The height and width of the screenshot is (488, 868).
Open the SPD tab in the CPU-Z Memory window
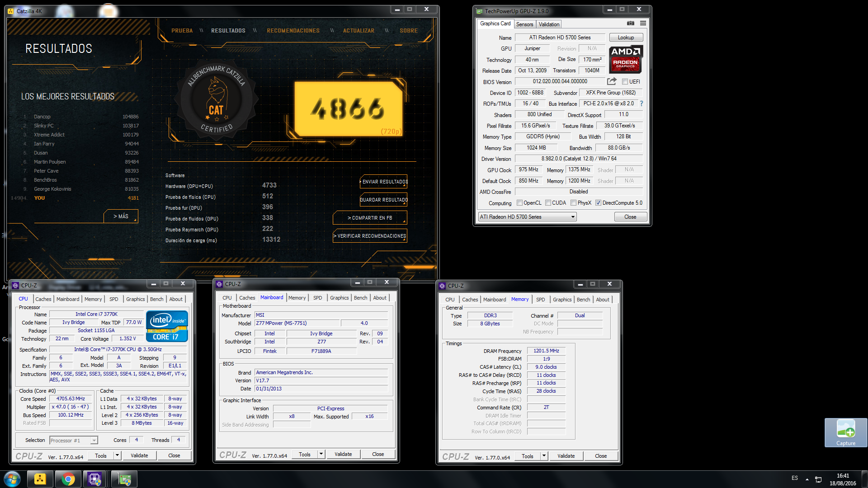(541, 300)
